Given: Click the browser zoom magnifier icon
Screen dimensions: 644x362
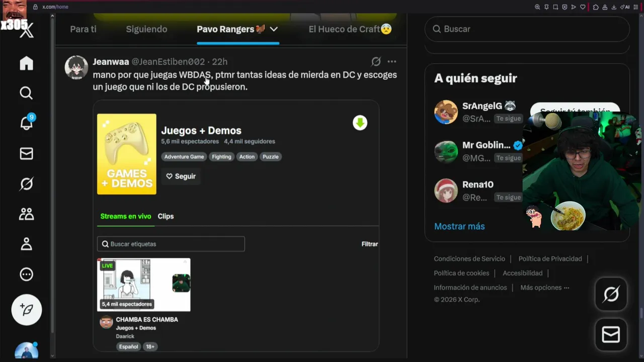Looking at the screenshot, I should tap(537, 7).
